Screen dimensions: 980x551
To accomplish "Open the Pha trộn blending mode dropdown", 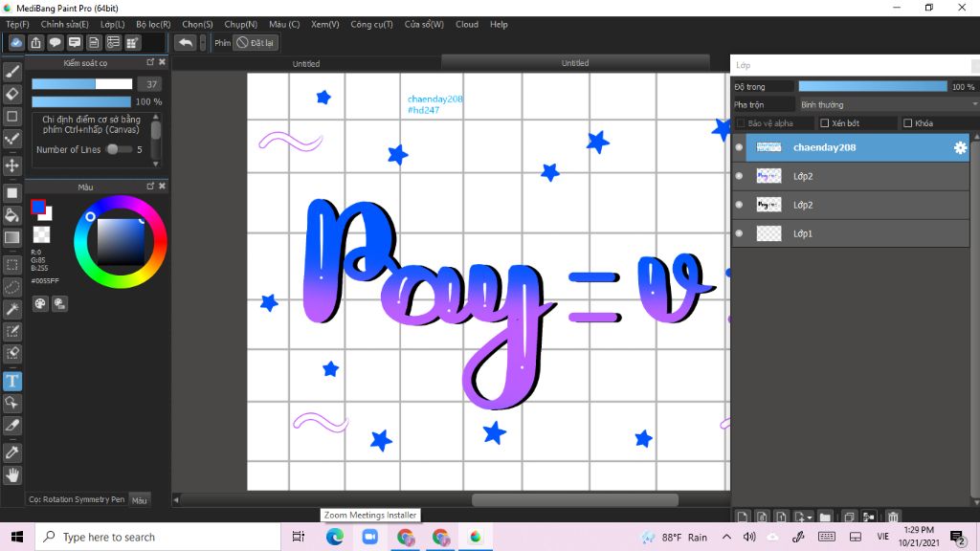I will 887,105.
